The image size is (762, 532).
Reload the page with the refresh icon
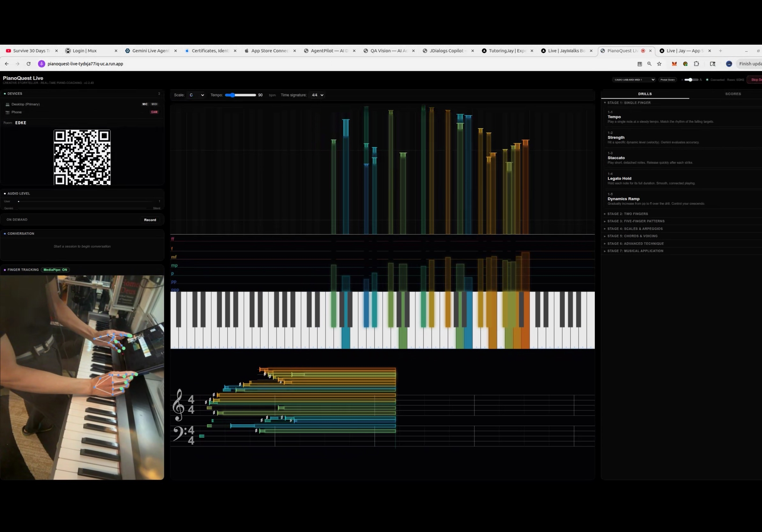[28, 64]
